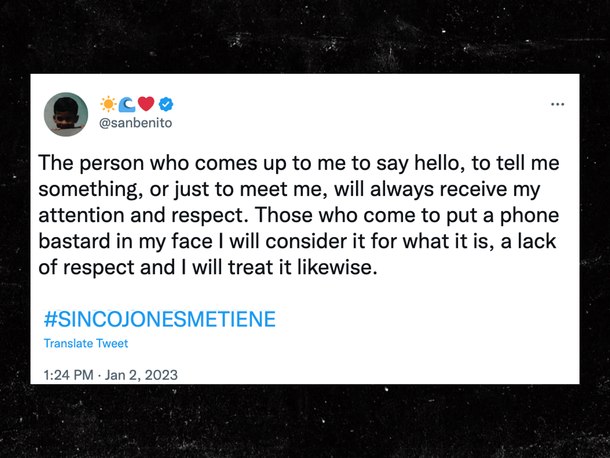Click the blue wave emoji in name
The image size is (610, 458).
point(127,104)
